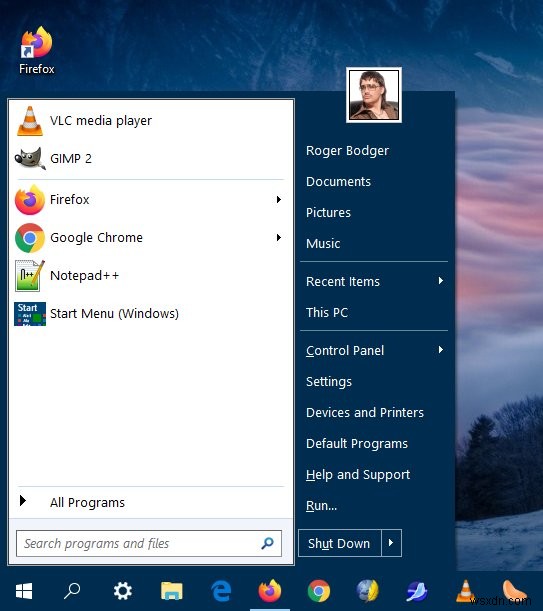Screen dimensions: 543x611
Task: Switch to Firefox on the taskbar
Action: 270,591
